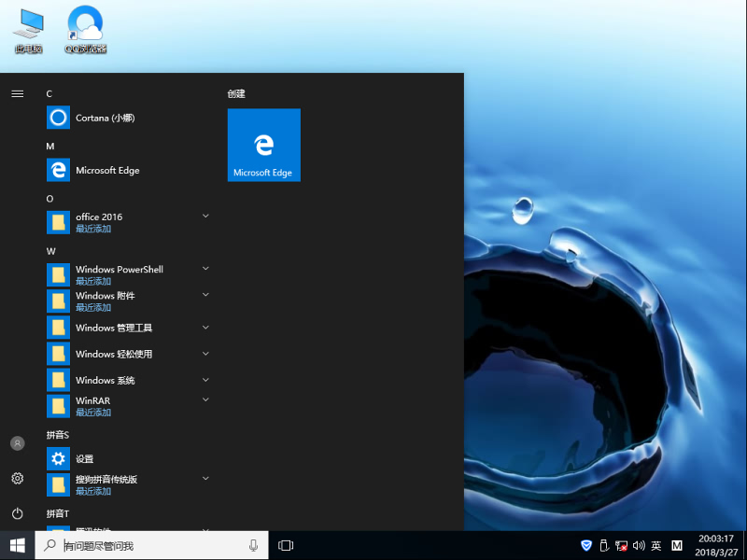Click the M input method tray icon

point(676,545)
